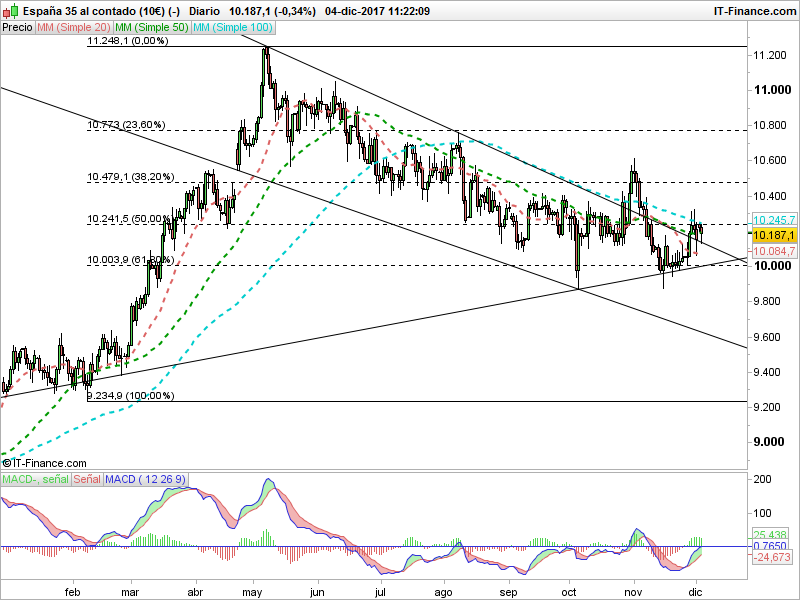Click the 10.600 price axis label

tap(769, 161)
